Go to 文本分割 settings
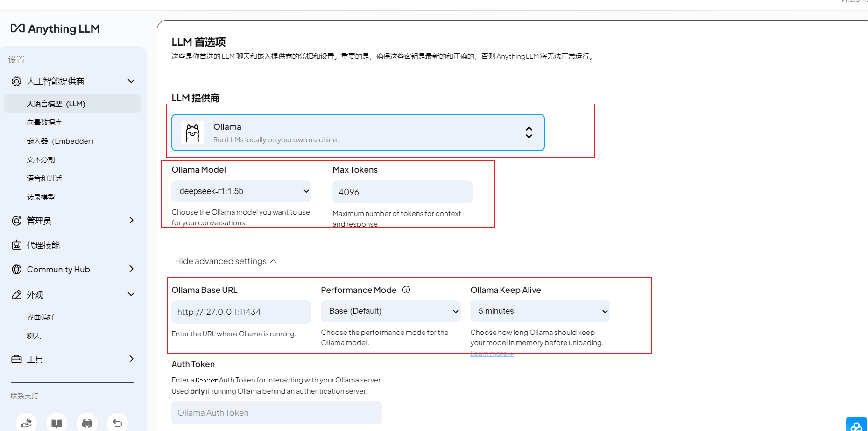This screenshot has width=868, height=431. 41,160
